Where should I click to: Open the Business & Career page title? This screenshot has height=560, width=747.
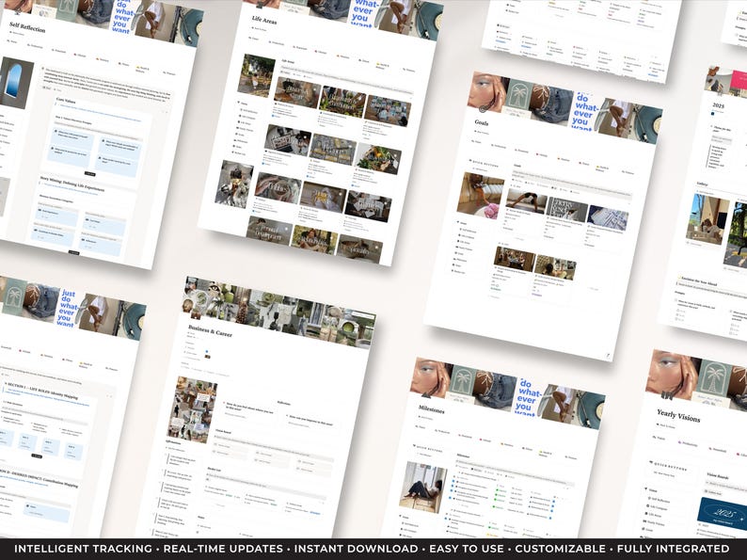pyautogui.click(x=210, y=330)
